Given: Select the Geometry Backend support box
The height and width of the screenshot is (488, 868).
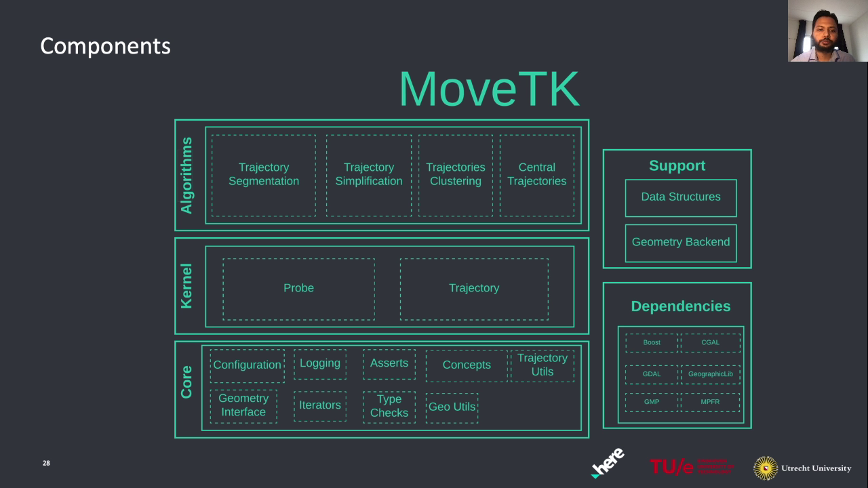Looking at the screenshot, I should coord(680,243).
